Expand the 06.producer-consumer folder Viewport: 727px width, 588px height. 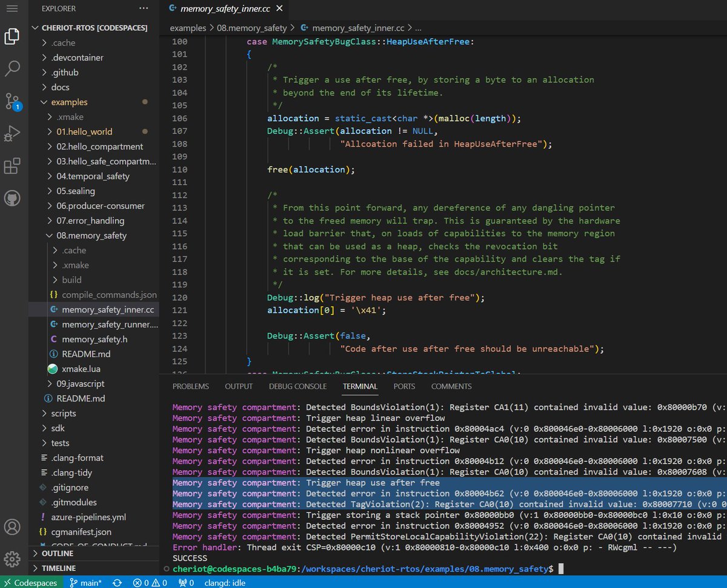point(93,206)
